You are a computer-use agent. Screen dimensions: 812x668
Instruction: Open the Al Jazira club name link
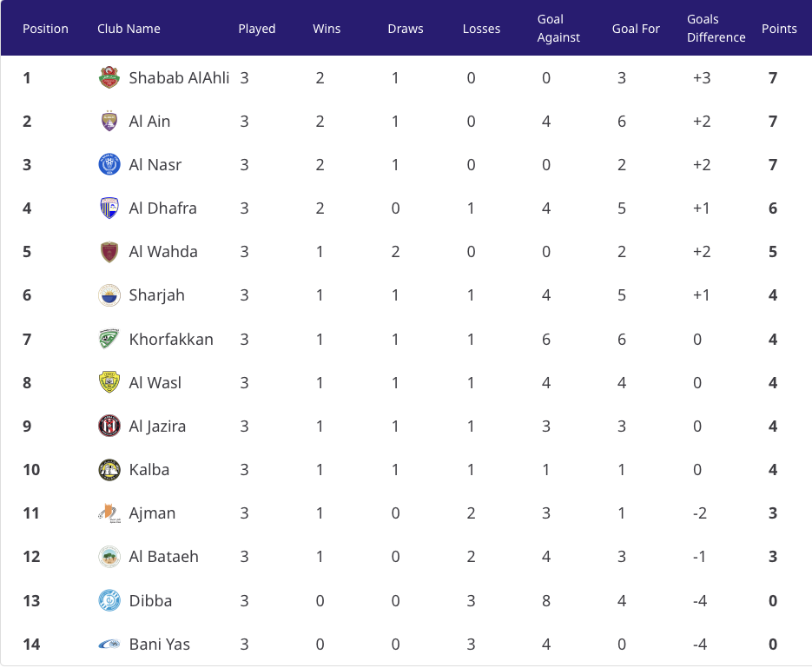157,427
